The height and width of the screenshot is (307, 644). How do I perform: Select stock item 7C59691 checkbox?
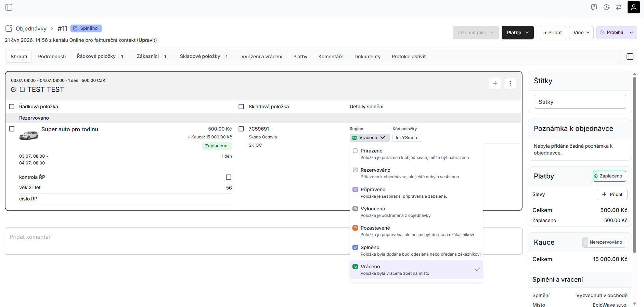pos(241,129)
